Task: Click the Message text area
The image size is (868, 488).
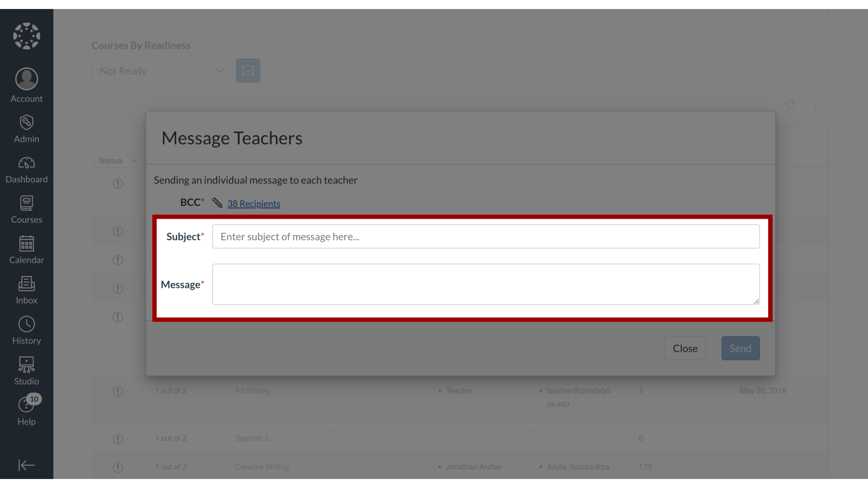Action: coord(485,284)
